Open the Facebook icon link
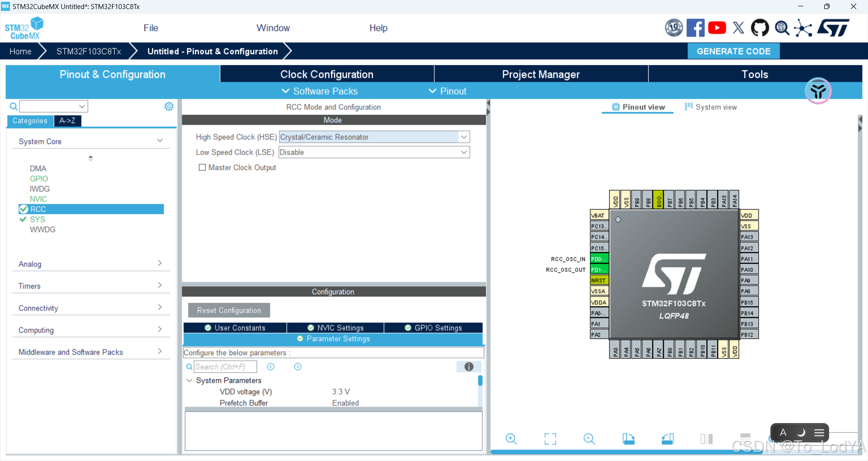 click(x=695, y=28)
